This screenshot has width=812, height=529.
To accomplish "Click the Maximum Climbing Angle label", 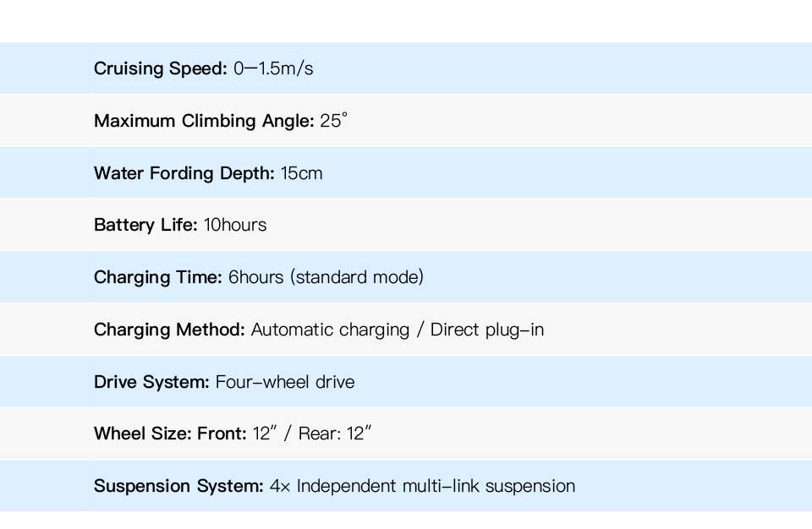I will pyautogui.click(x=204, y=121).
